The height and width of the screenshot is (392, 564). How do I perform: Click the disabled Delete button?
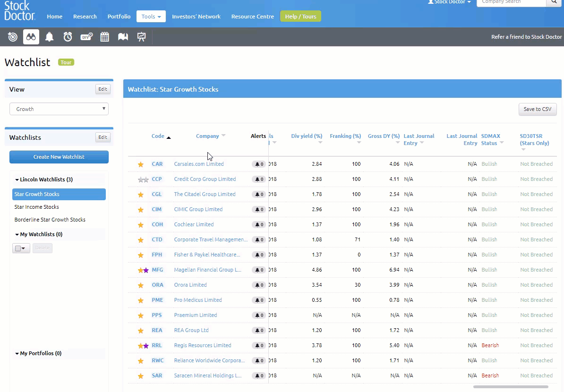(x=43, y=248)
